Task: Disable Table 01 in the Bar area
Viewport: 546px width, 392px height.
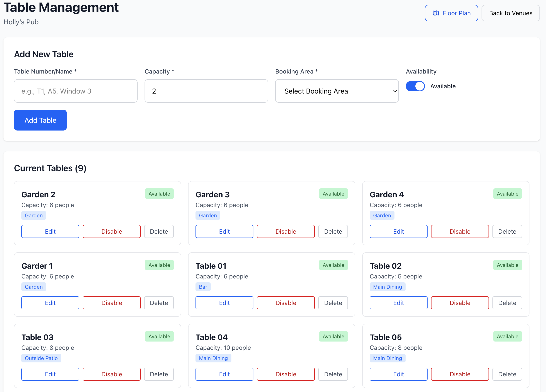Action: pos(286,303)
